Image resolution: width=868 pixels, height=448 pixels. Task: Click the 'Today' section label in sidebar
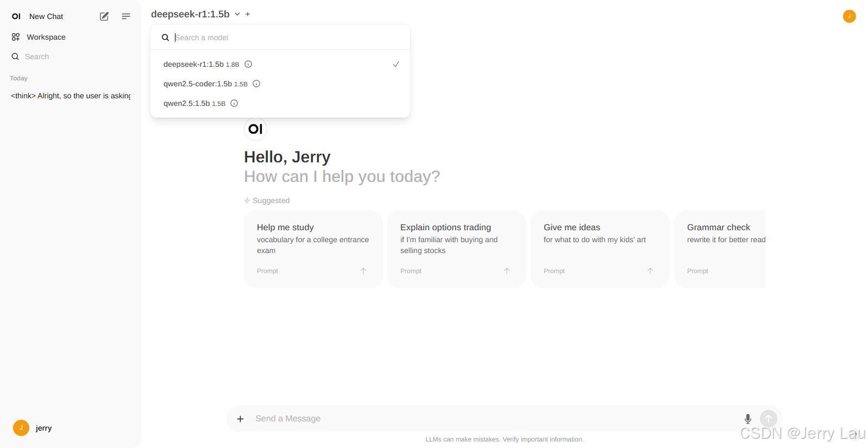tap(18, 78)
